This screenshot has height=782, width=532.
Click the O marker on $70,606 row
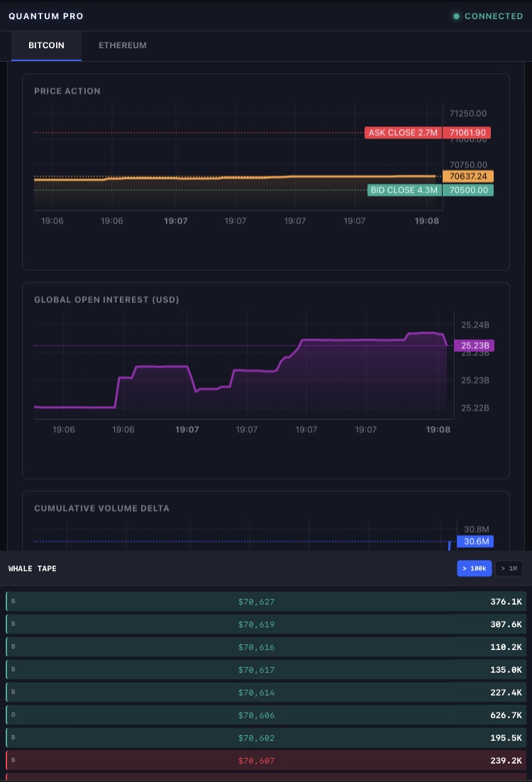(x=13, y=715)
